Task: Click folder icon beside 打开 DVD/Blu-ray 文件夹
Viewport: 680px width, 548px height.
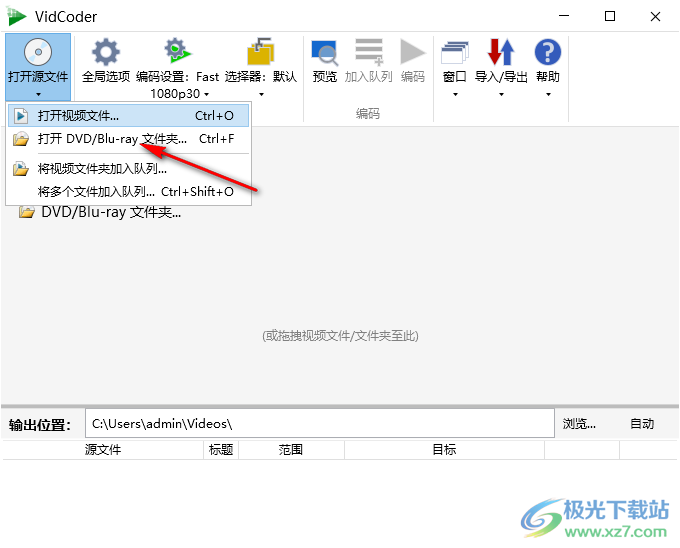Action: click(20, 139)
